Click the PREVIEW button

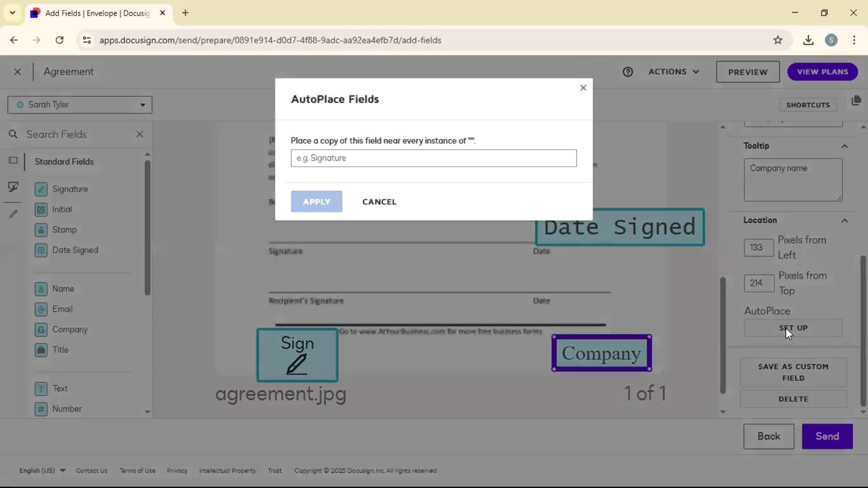point(748,72)
